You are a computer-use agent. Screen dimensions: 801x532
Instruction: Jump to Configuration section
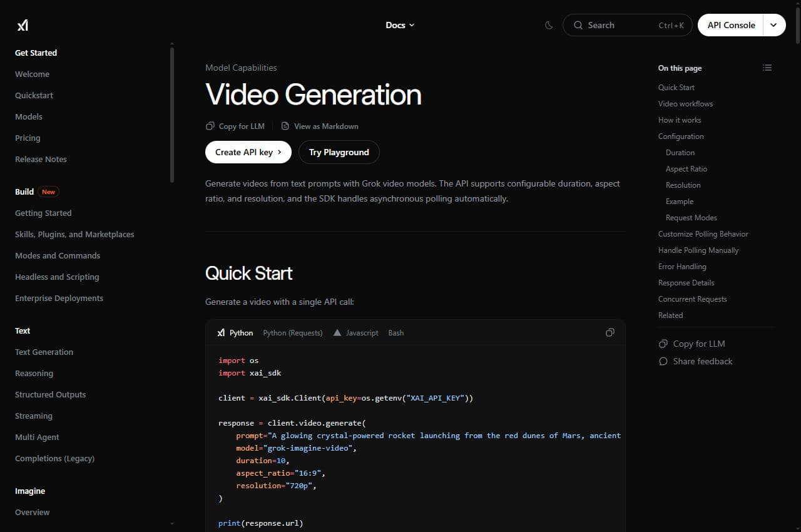681,136
